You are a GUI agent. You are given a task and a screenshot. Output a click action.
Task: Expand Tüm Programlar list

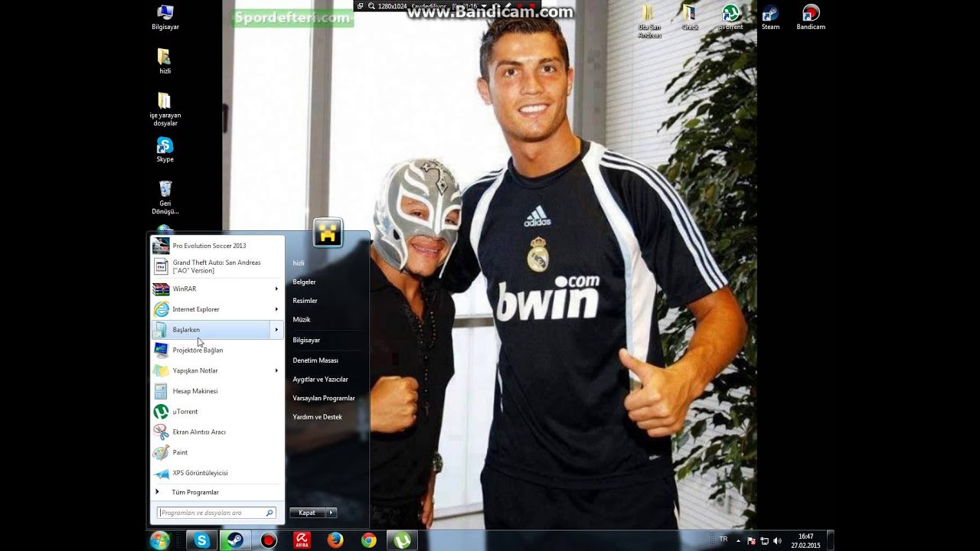pyautogui.click(x=217, y=492)
